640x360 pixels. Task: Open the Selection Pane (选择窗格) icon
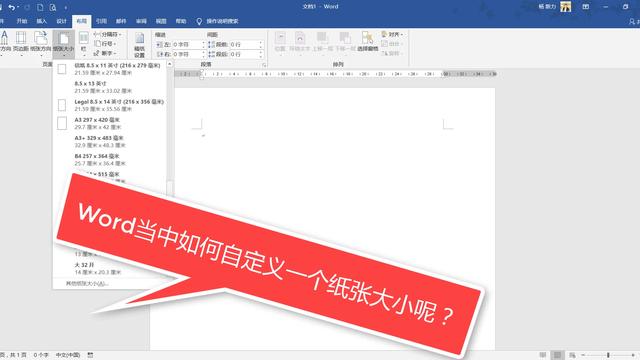[x=367, y=42]
